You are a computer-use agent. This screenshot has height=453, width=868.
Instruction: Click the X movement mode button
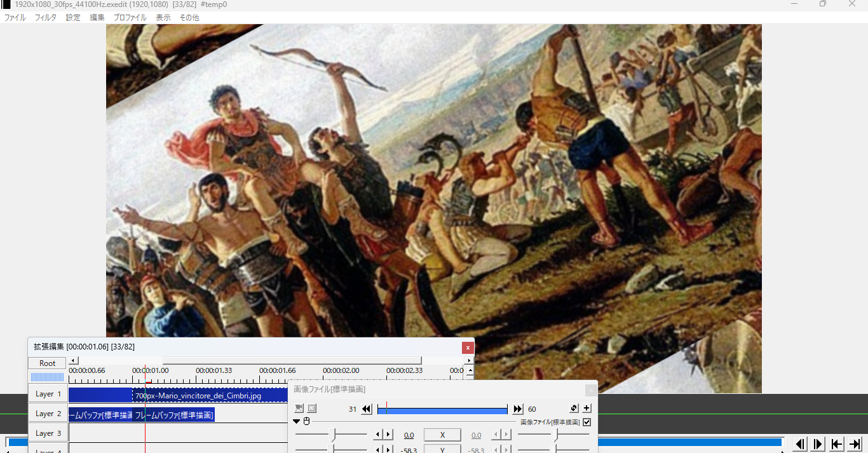442,435
